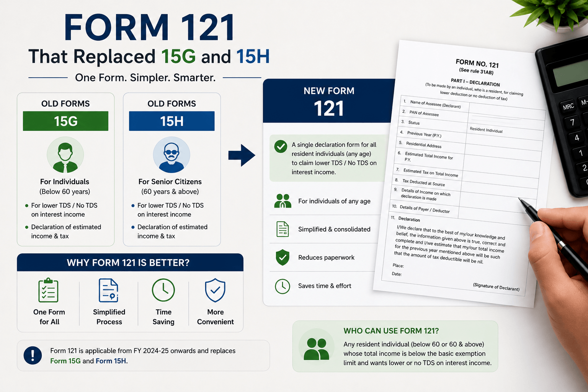588x392 pixels.
Task: Click the green 15G banner
Action: click(65, 121)
